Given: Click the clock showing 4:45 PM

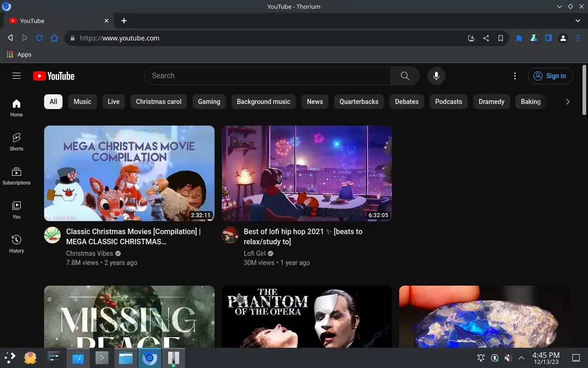Looking at the screenshot, I should tap(546, 358).
